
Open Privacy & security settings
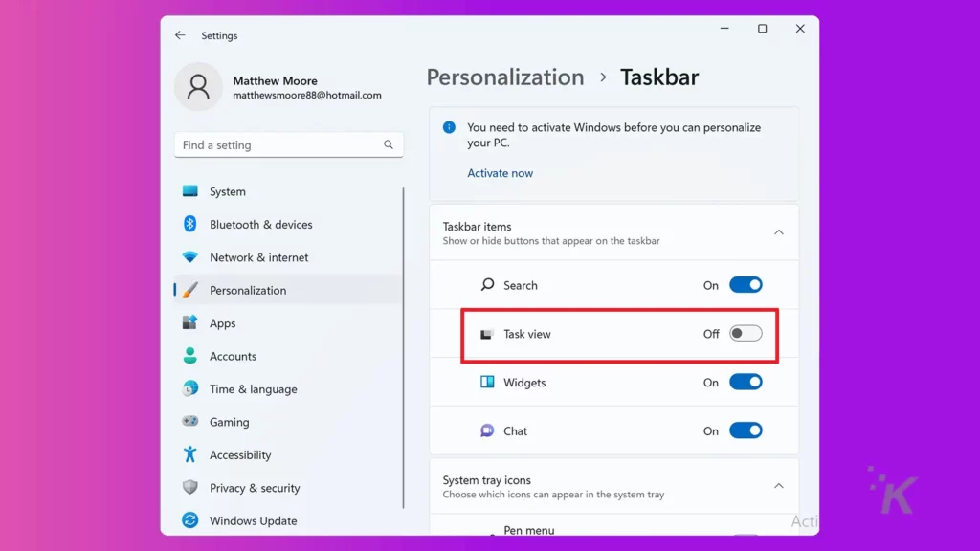coord(288,488)
